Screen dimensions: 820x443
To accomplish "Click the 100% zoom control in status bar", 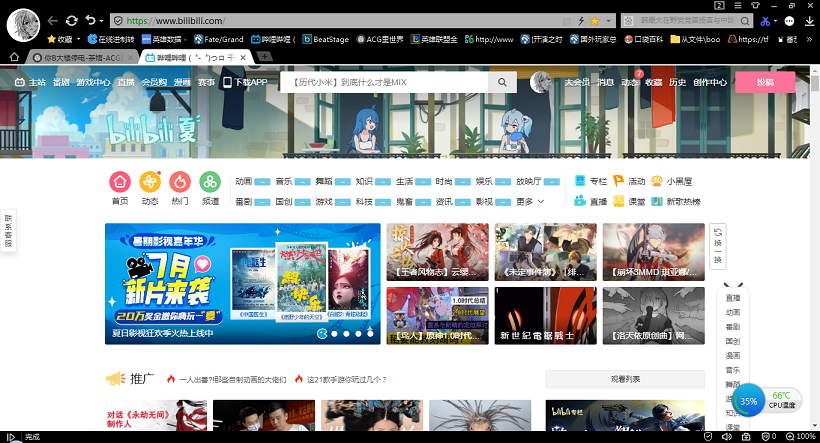I will pos(800,436).
